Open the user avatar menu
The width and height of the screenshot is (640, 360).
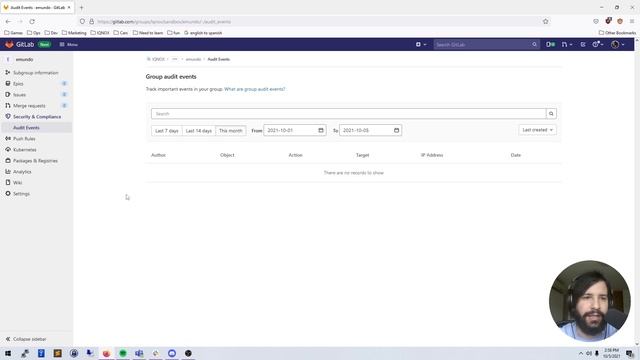click(x=618, y=44)
